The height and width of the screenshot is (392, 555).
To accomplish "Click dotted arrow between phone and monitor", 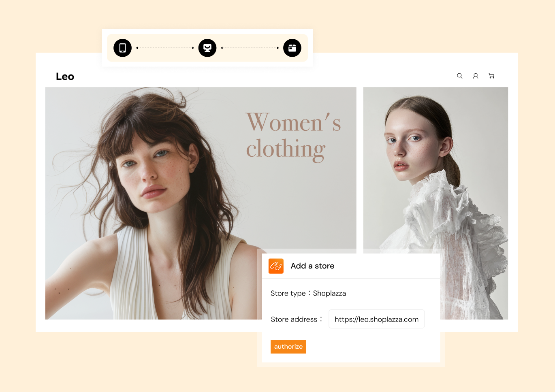I will coord(165,48).
